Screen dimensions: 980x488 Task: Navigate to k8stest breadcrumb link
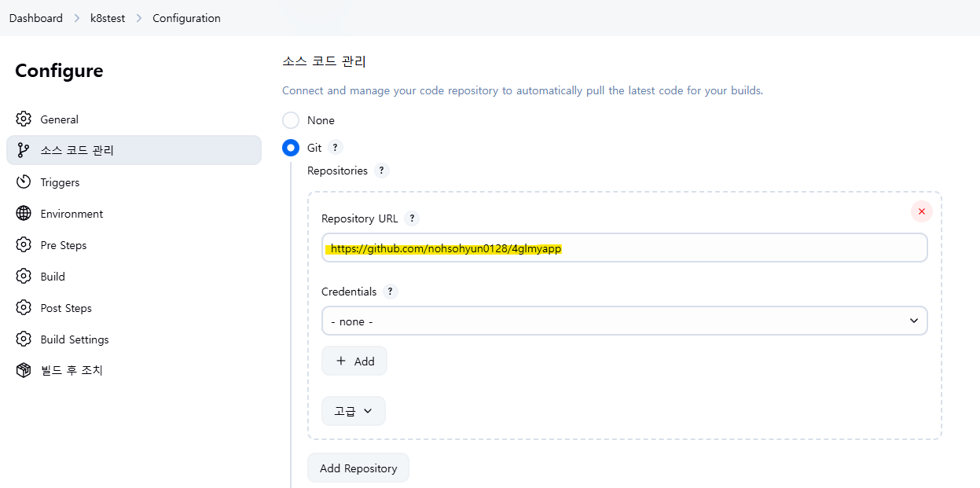108,18
